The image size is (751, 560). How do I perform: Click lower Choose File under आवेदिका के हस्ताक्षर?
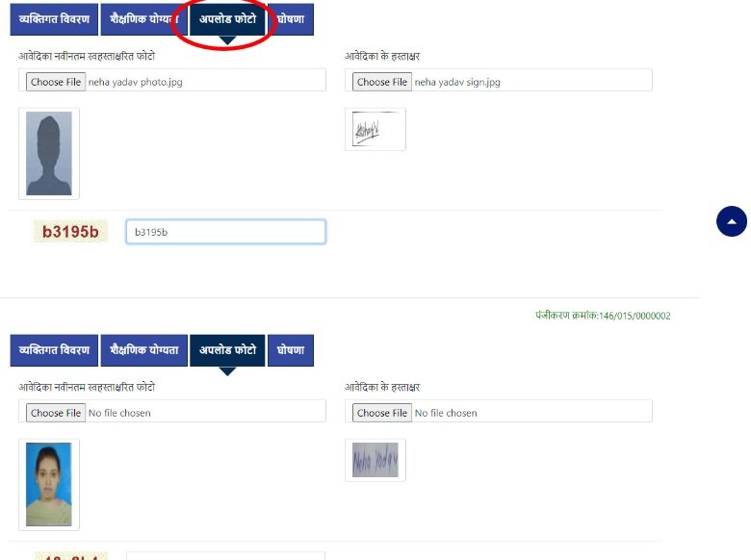pyautogui.click(x=382, y=413)
